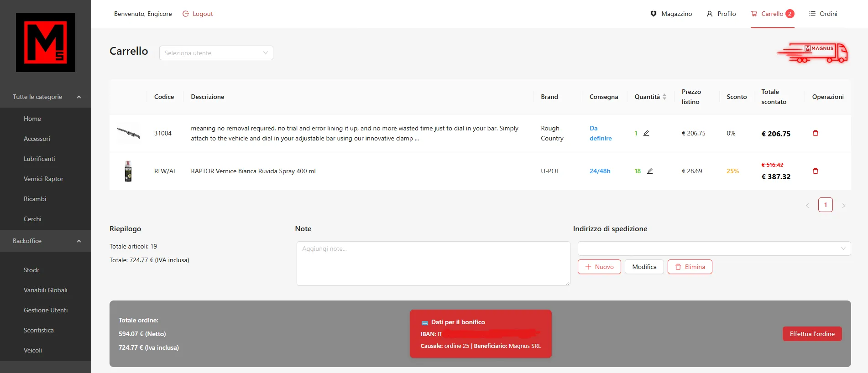Open the Magazzino tab
This screenshot has height=373, width=868.
[671, 14]
